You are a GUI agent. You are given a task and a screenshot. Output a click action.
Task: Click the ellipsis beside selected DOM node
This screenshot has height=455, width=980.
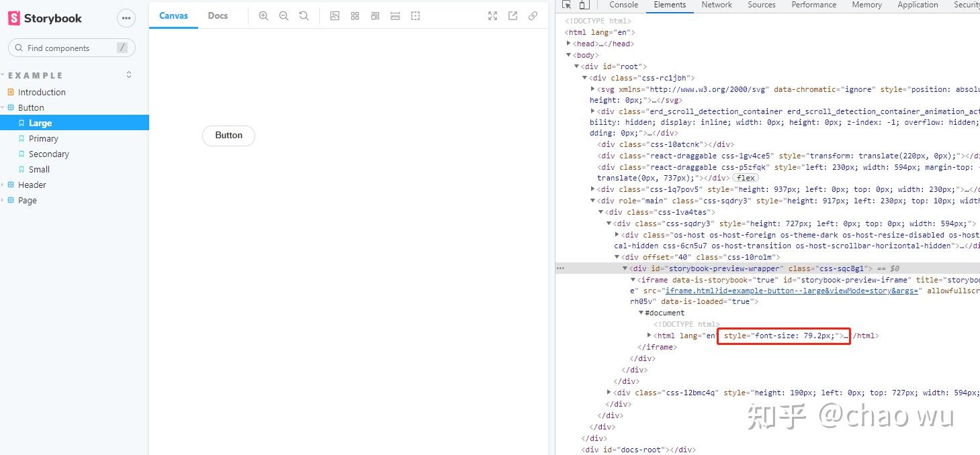[560, 268]
